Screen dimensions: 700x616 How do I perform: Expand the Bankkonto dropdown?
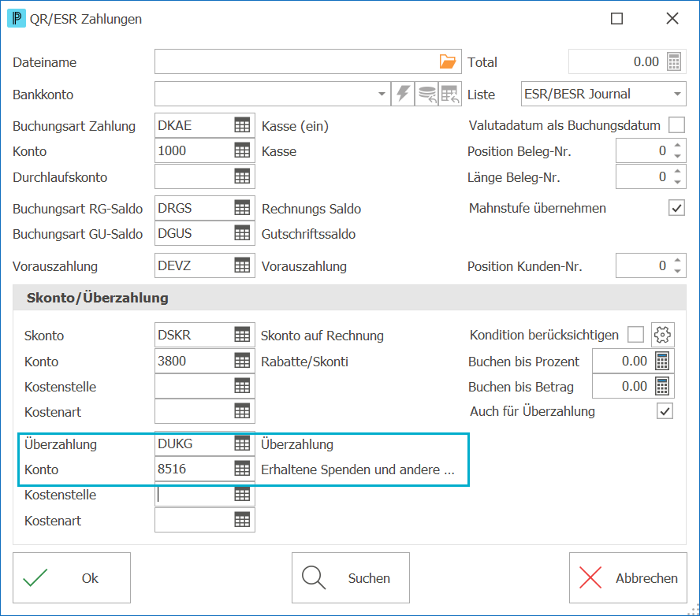[382, 94]
